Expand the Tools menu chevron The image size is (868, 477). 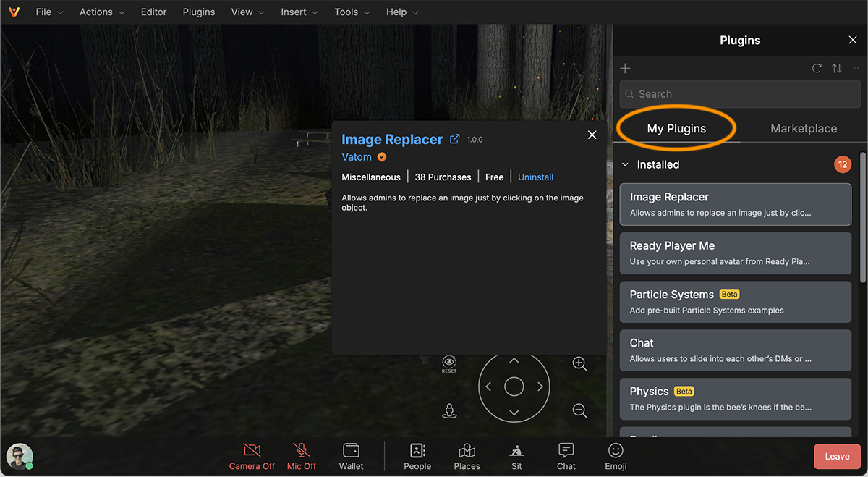click(x=367, y=13)
